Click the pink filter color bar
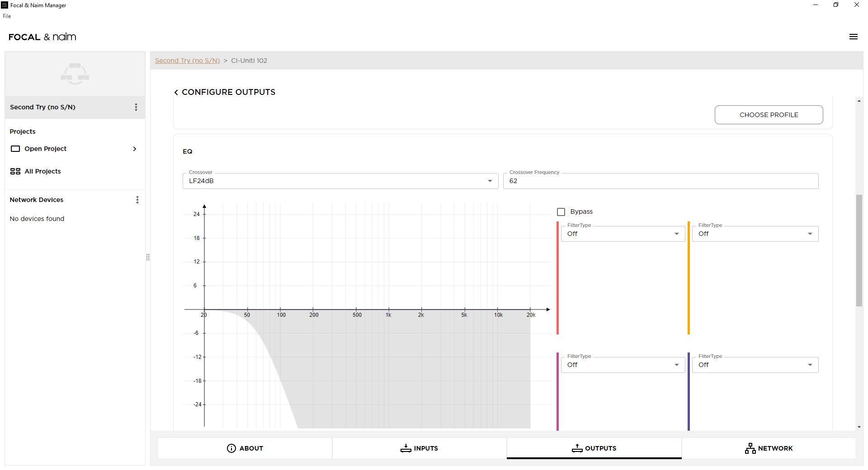Image resolution: width=868 pixels, height=470 pixels. coord(557,391)
